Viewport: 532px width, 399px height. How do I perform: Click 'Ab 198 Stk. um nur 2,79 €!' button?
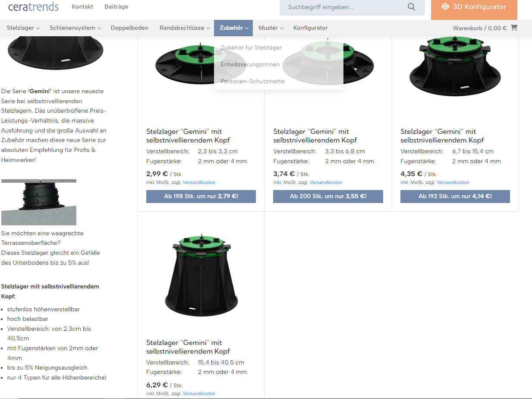201,196
